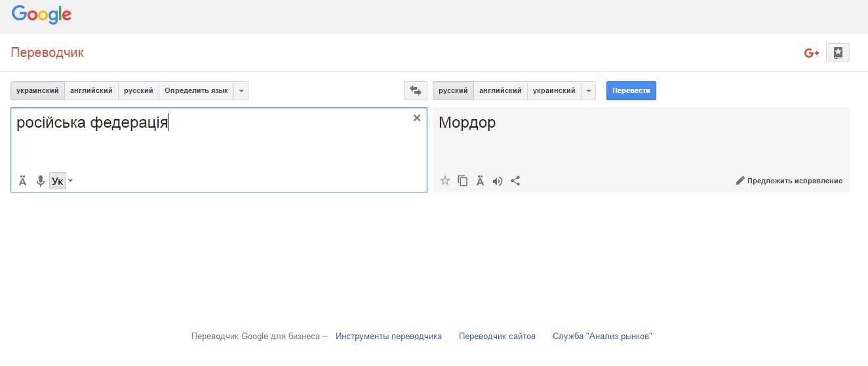Image resolution: width=868 pixels, height=366 pixels.
Task: Select английский as the source language
Action: (x=91, y=91)
